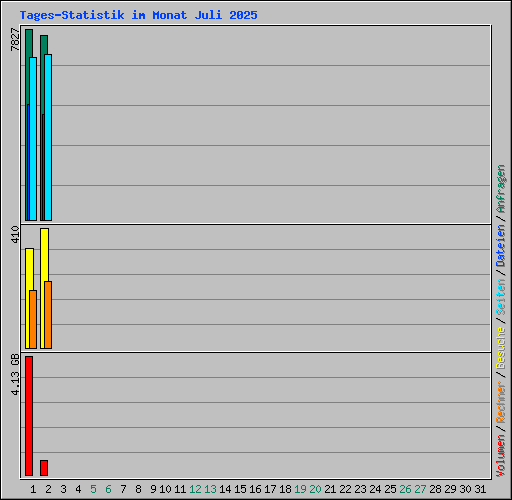Click the Dateien legend label
The width and height of the screenshot is (512, 500).
coord(501,246)
